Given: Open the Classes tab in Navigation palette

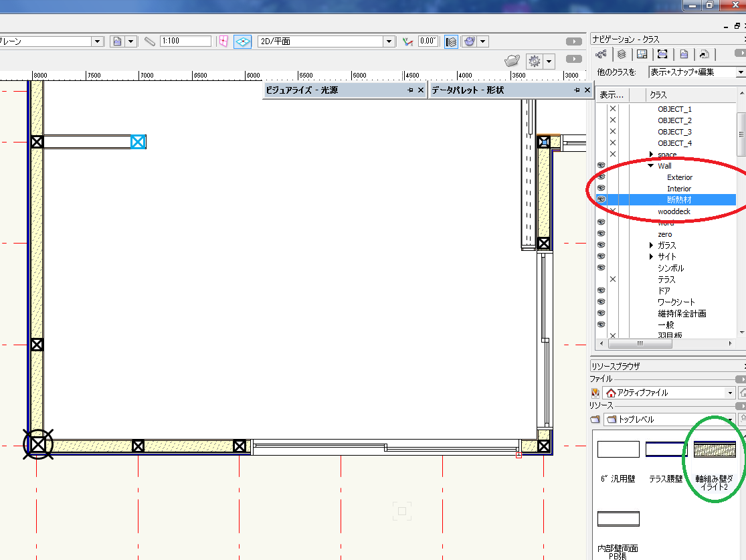Looking at the screenshot, I should point(601,54).
